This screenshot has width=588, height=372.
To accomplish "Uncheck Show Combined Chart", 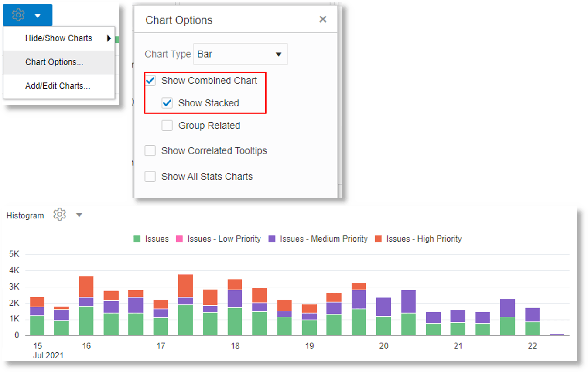I will click(150, 80).
